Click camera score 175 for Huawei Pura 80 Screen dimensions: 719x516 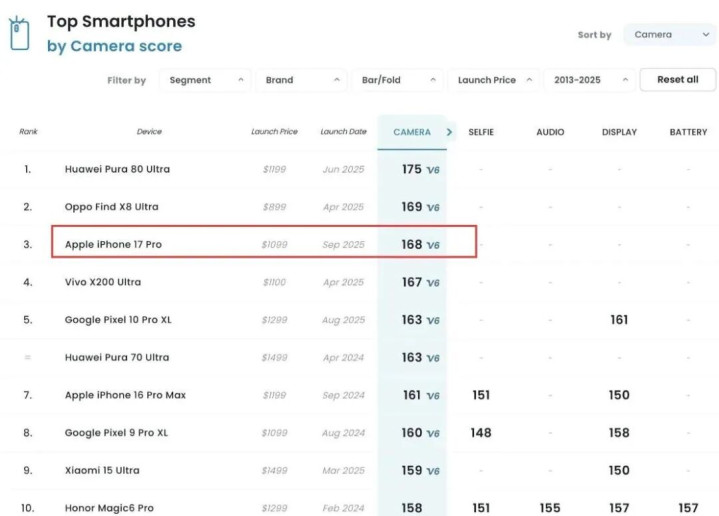[x=412, y=169]
